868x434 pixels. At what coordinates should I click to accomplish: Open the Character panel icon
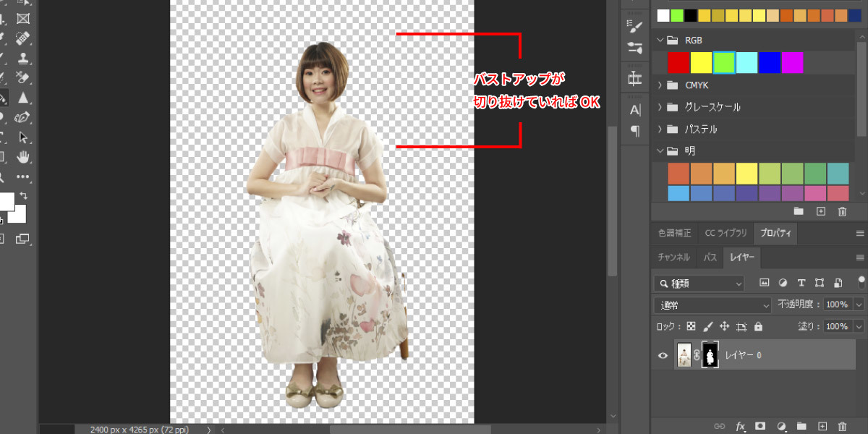635,110
